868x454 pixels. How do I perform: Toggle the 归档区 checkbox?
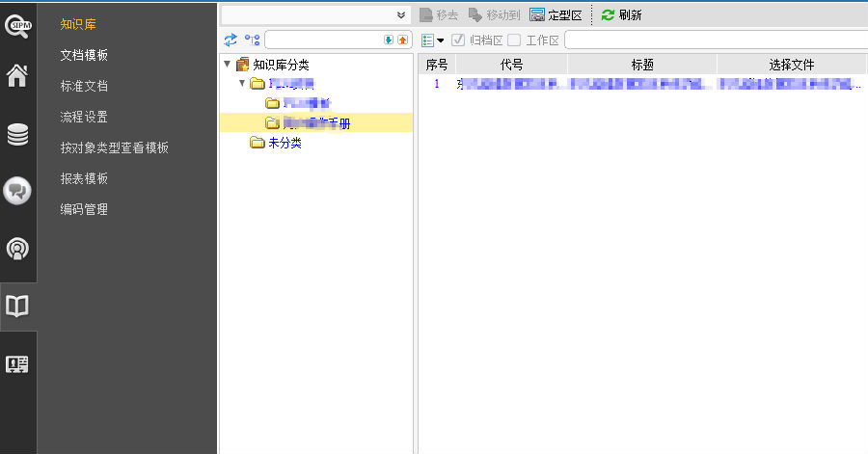coord(458,40)
